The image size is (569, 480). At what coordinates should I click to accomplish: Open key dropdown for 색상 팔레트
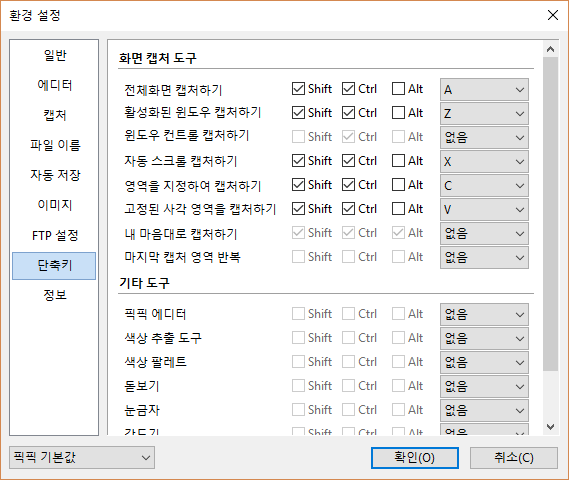coord(484,362)
